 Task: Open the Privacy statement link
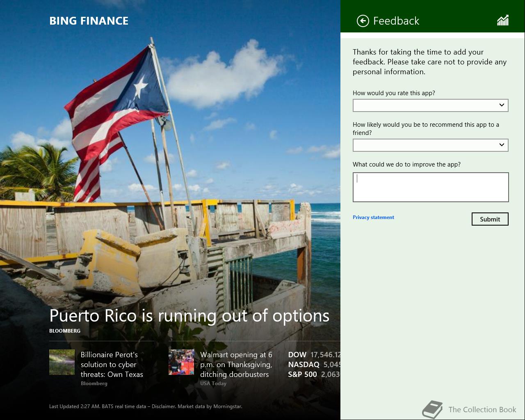click(x=373, y=217)
